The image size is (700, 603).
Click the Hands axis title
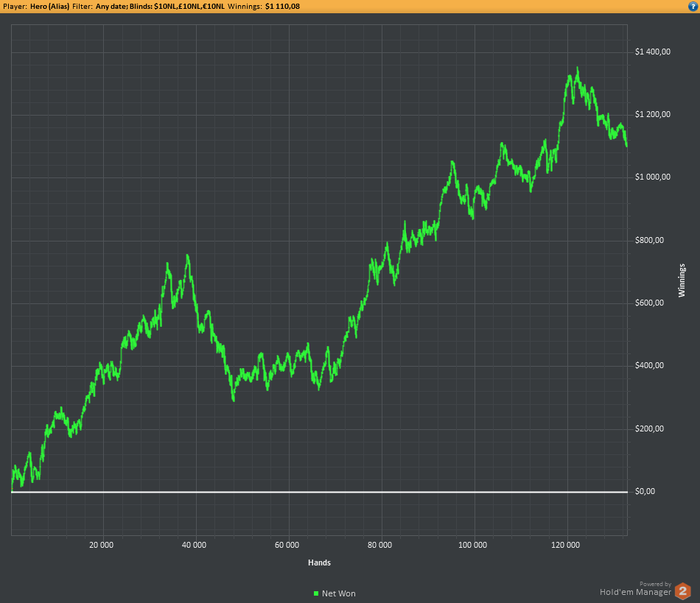pyautogui.click(x=319, y=563)
